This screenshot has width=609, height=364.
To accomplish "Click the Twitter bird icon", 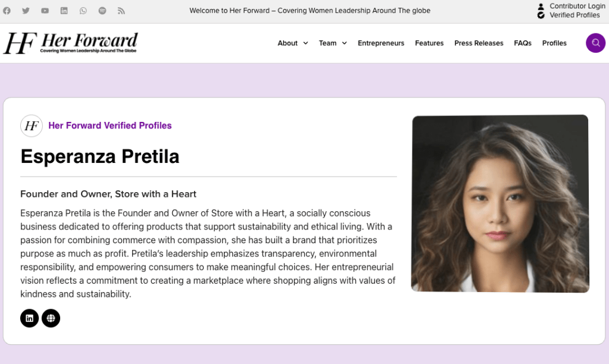I will (x=26, y=11).
